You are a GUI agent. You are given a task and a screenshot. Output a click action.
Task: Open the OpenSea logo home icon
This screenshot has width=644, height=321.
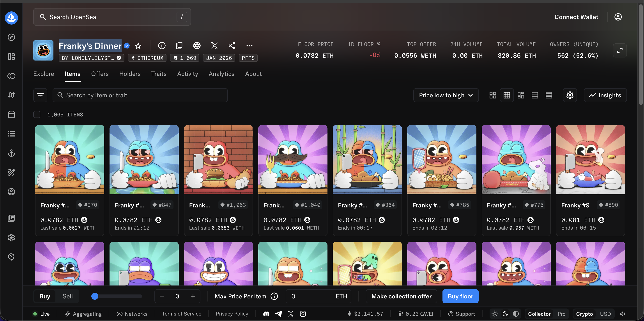(x=11, y=18)
